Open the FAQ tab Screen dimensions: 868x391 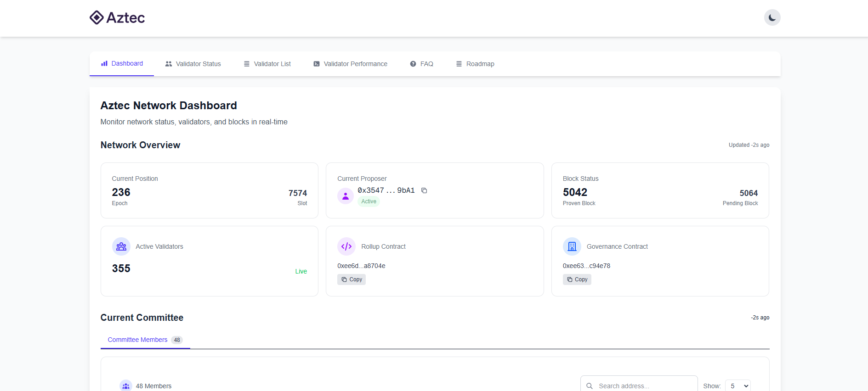point(421,64)
